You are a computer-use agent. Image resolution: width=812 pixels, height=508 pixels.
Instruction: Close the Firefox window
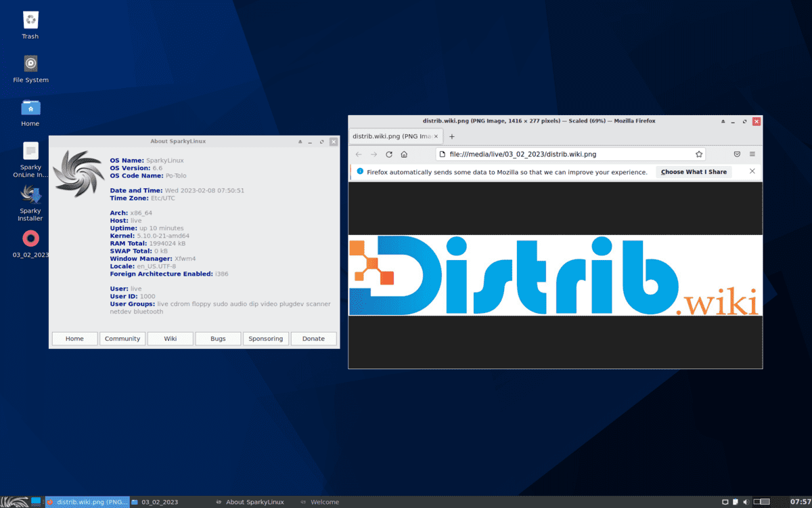tap(757, 121)
